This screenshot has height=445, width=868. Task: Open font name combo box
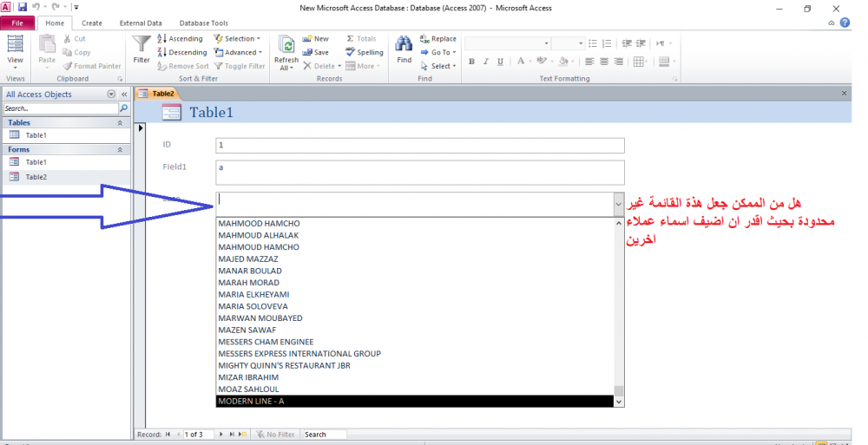pos(508,43)
